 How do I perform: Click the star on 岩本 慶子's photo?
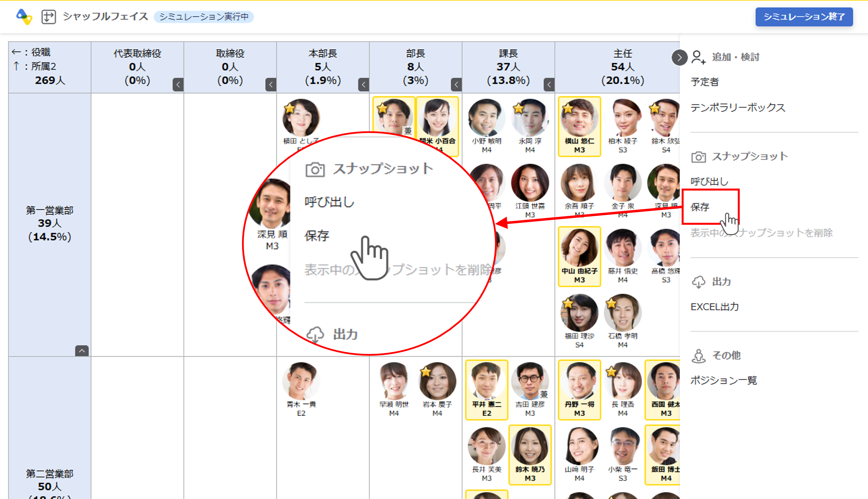(x=426, y=371)
